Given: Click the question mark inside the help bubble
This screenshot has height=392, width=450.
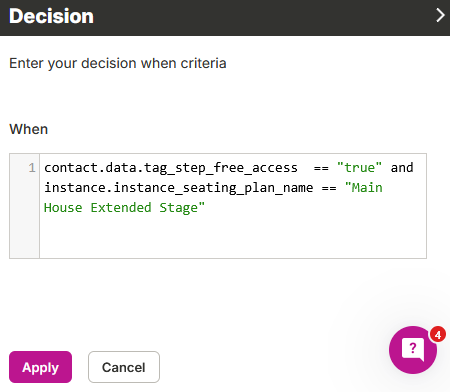Looking at the screenshot, I should click(x=413, y=348).
